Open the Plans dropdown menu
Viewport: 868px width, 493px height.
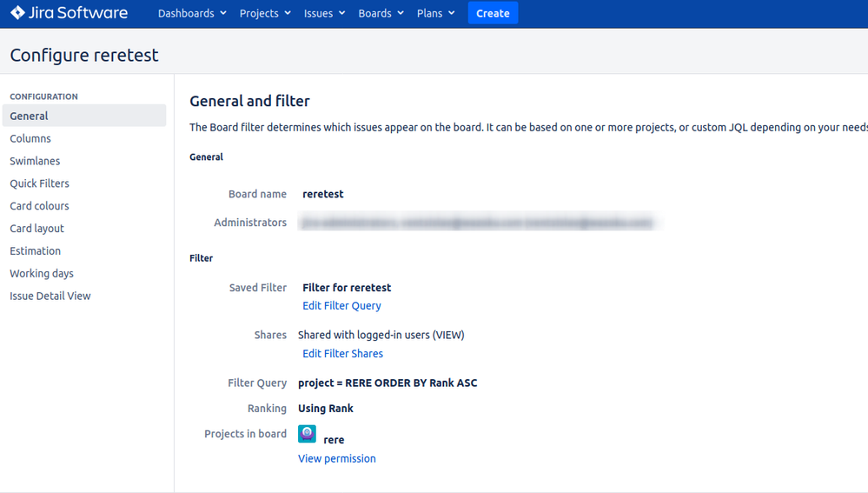pos(435,13)
